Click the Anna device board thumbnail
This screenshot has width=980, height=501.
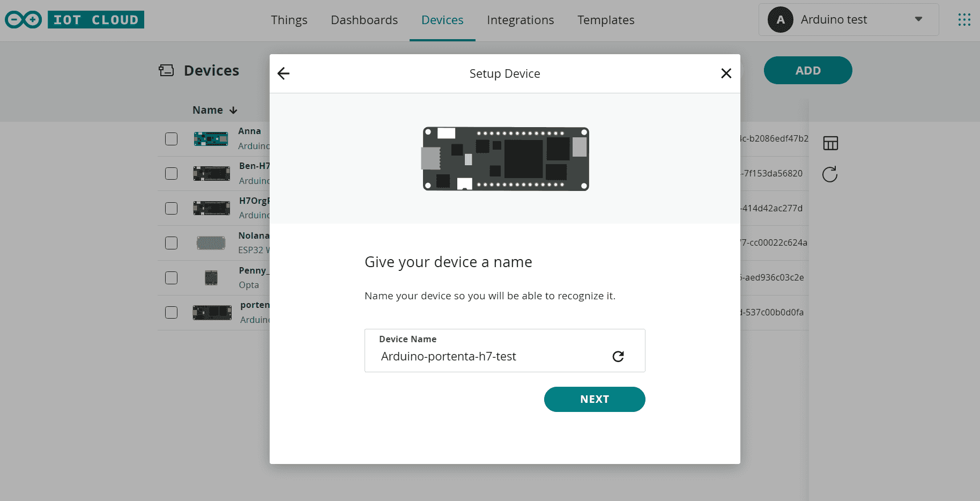[x=211, y=139]
